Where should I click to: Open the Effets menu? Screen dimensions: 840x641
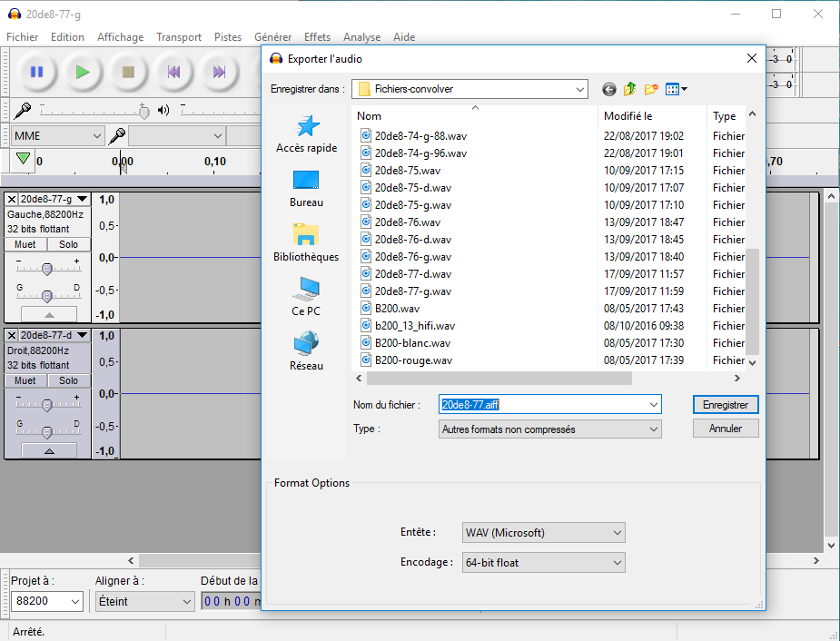pyautogui.click(x=317, y=37)
